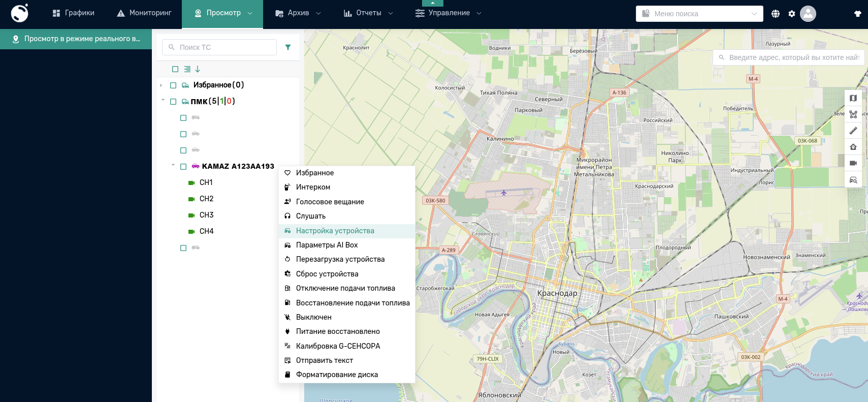Open the vehicle search map tool

click(853, 180)
